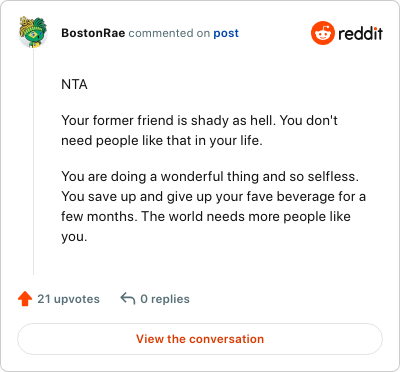Click the line You save up

(x=213, y=197)
